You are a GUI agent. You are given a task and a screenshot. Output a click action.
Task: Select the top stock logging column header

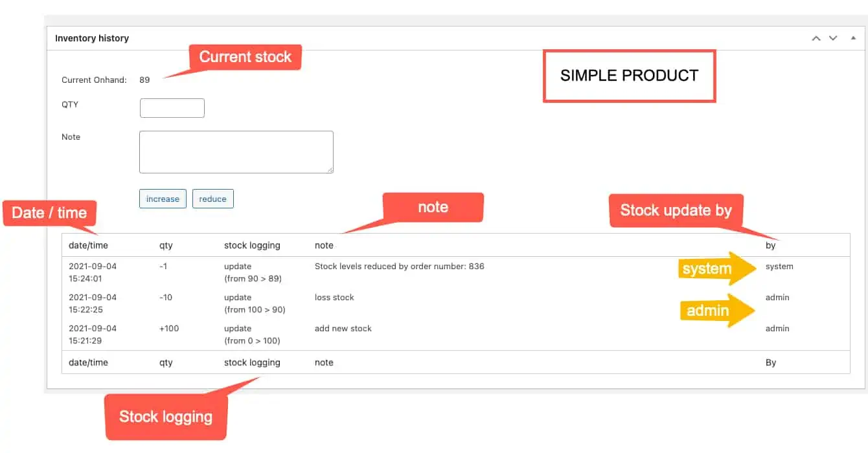[x=252, y=245]
